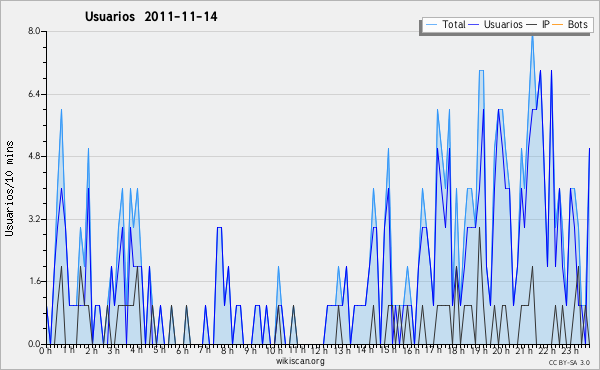The width and height of the screenshot is (600, 370).
Task: Click the light blue Total line swatch
Action: [431, 25]
